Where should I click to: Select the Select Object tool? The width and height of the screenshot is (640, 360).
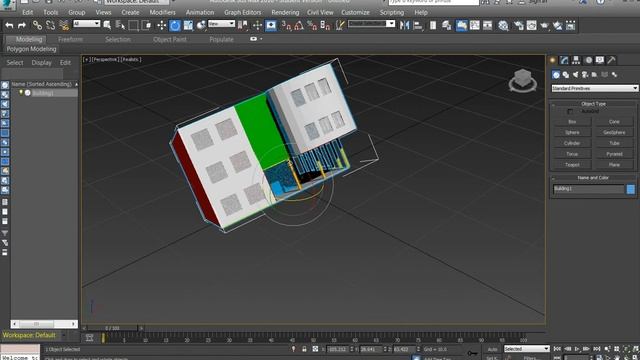[107, 26]
